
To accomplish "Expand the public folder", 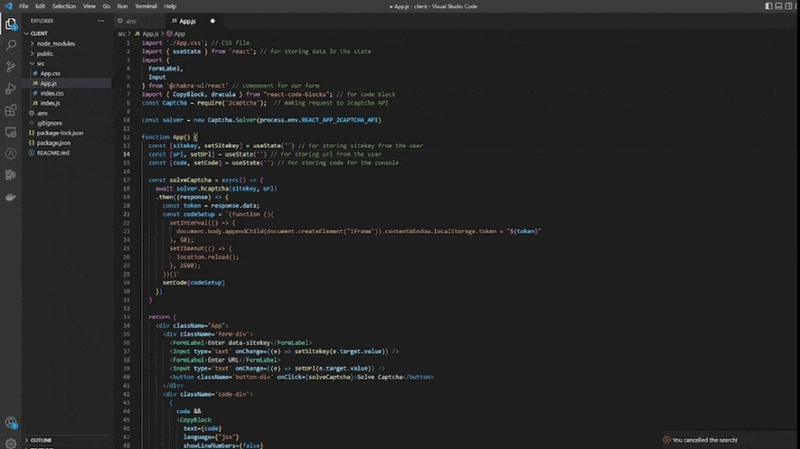I will tap(45, 53).
